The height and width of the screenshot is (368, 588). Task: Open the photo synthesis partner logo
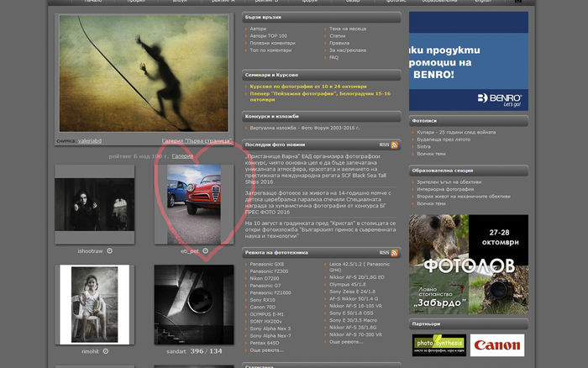tap(436, 345)
